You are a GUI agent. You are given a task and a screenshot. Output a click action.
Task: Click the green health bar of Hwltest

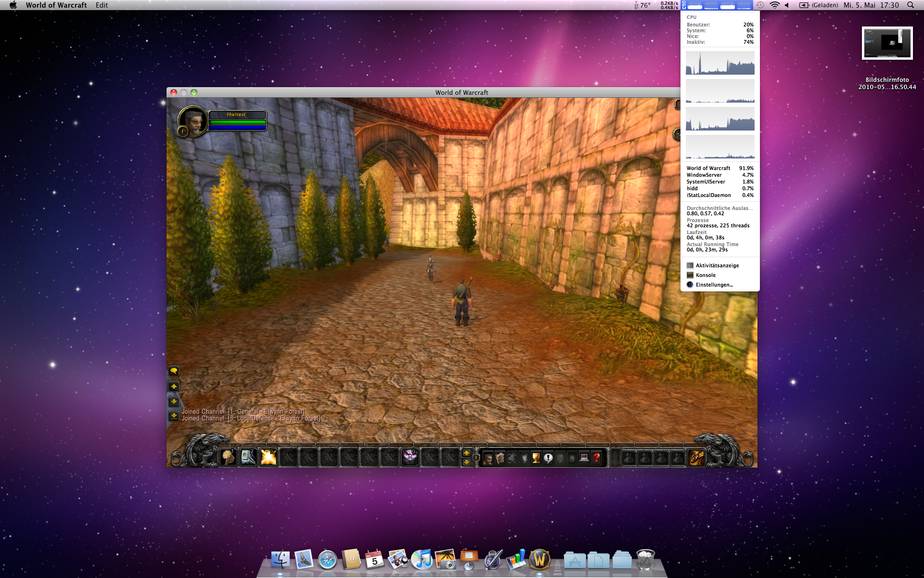point(238,122)
